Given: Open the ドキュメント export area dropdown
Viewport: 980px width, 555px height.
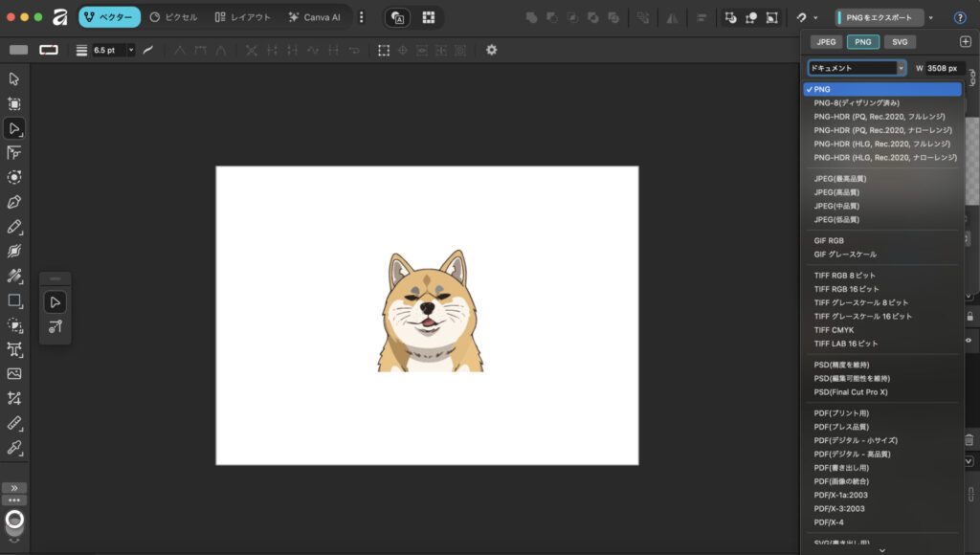Looking at the screenshot, I should click(857, 68).
